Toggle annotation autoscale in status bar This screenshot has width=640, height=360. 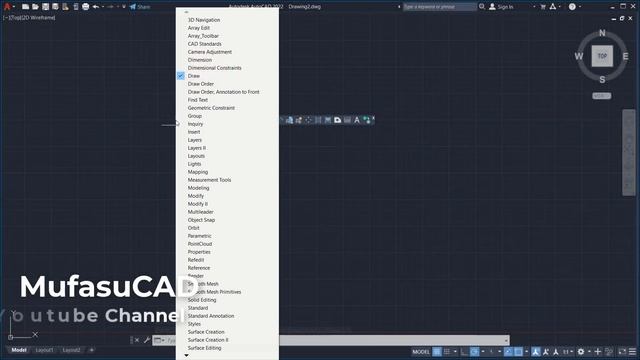pos(546,351)
